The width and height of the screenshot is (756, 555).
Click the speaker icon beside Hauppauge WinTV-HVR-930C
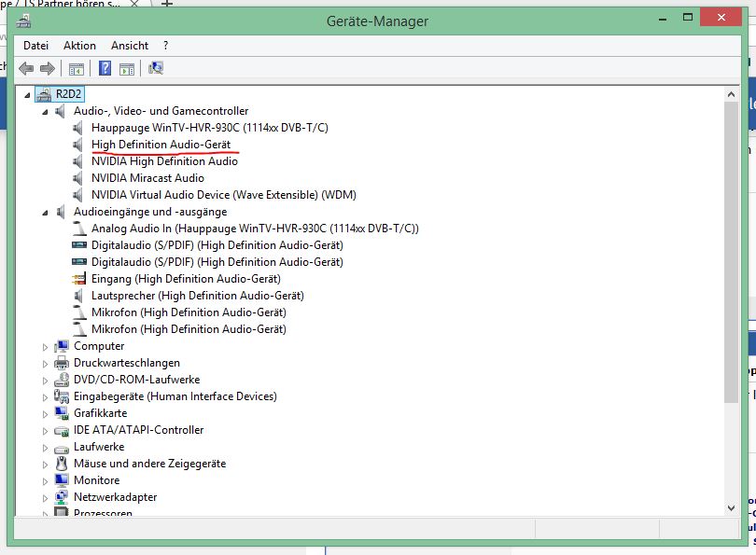coord(78,128)
